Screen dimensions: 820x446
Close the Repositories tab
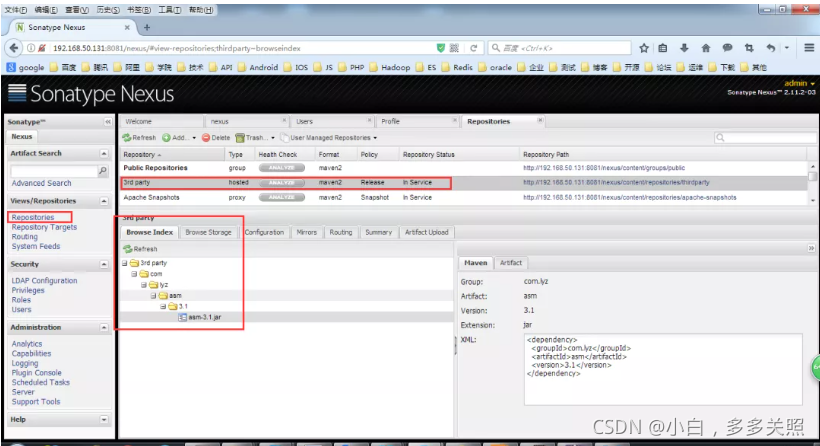pos(540,120)
